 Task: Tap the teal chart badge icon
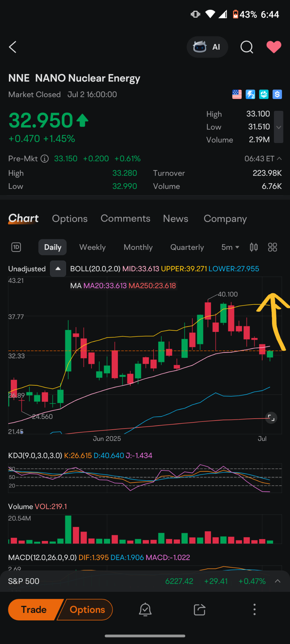pyautogui.click(x=264, y=94)
